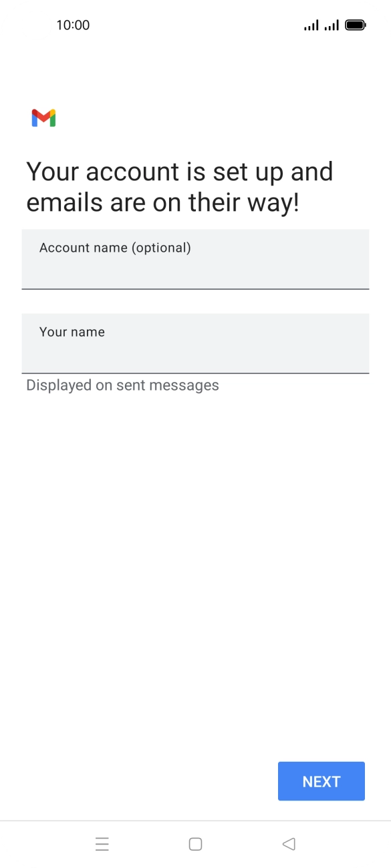
Task: Tap the clock showing 10:00
Action: pos(71,25)
